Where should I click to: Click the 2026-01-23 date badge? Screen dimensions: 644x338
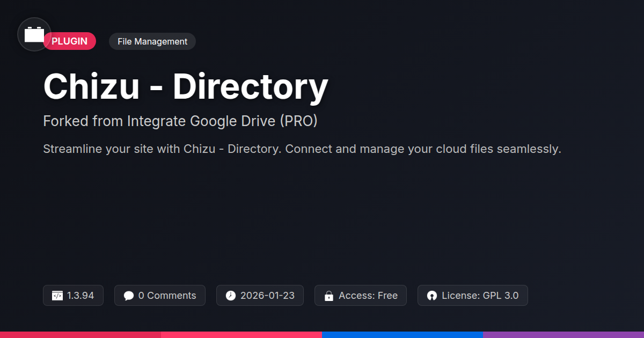pos(260,296)
